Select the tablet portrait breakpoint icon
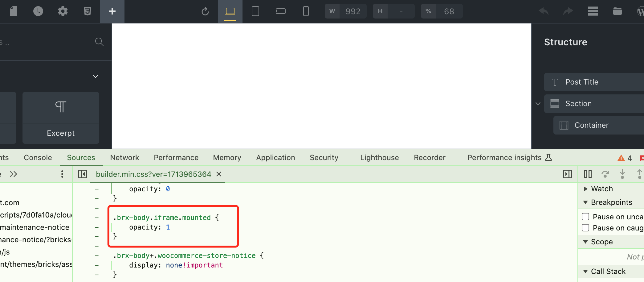 [x=255, y=11]
